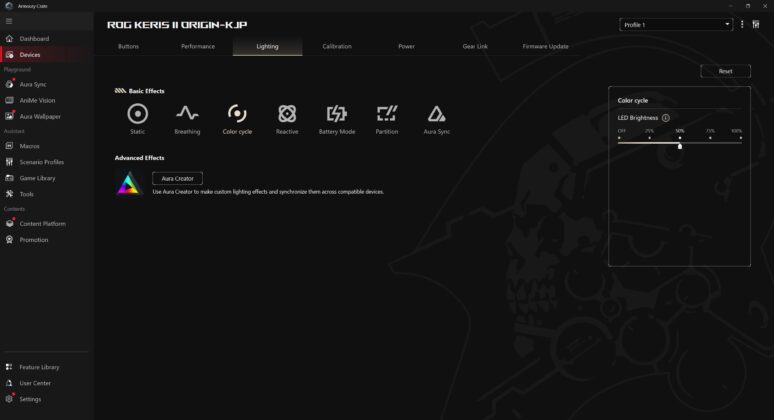Image resolution: width=774 pixels, height=420 pixels.
Task: Set LED brightness to 100% mark
Action: (x=740, y=138)
